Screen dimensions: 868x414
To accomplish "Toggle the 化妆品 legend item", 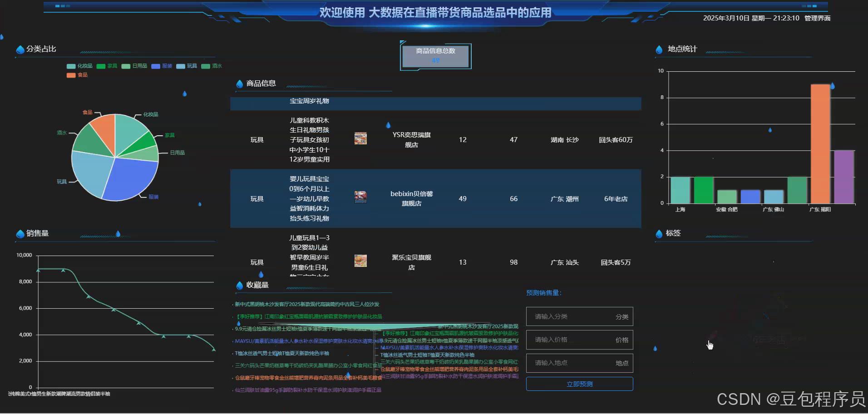I will tap(77, 66).
